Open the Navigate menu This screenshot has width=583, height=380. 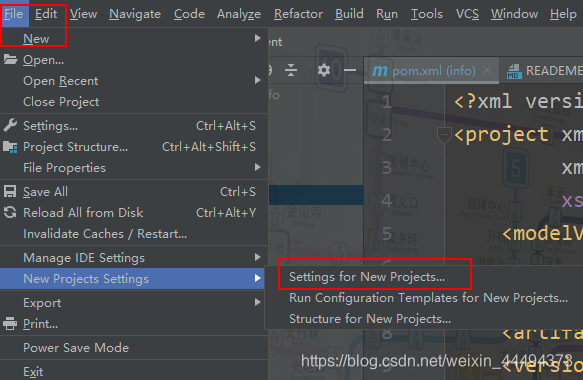tap(135, 14)
